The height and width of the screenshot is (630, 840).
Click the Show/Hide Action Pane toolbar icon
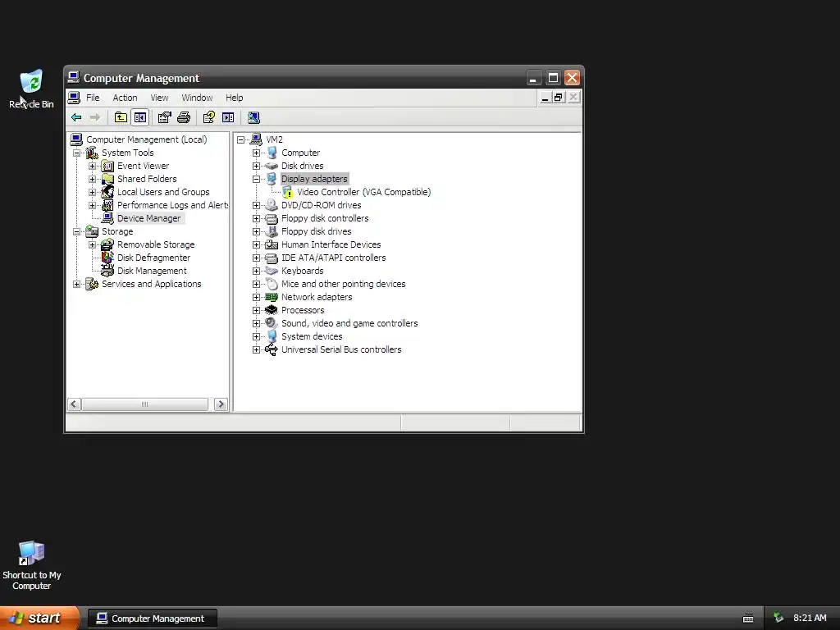(228, 117)
